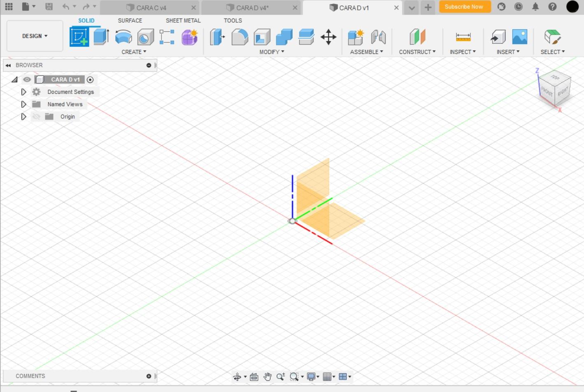Image resolution: width=584 pixels, height=392 pixels.
Task: Click the Subscribe Now button
Action: click(x=465, y=7)
